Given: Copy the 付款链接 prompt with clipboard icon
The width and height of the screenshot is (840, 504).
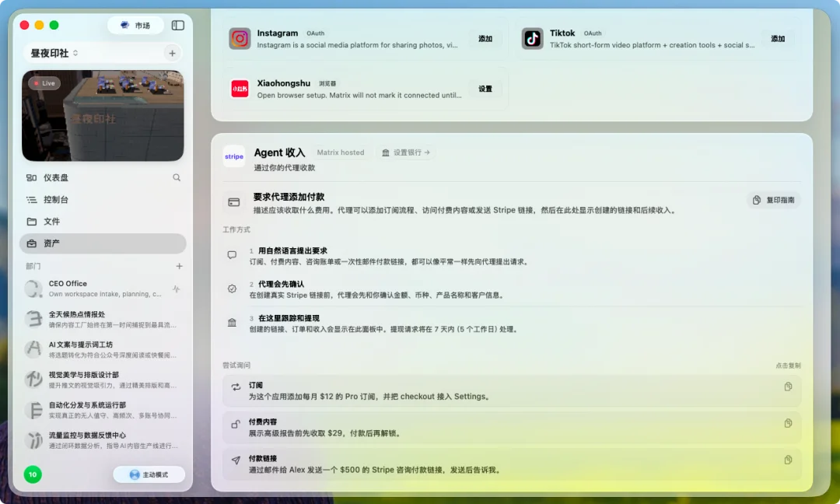Looking at the screenshot, I should click(788, 460).
